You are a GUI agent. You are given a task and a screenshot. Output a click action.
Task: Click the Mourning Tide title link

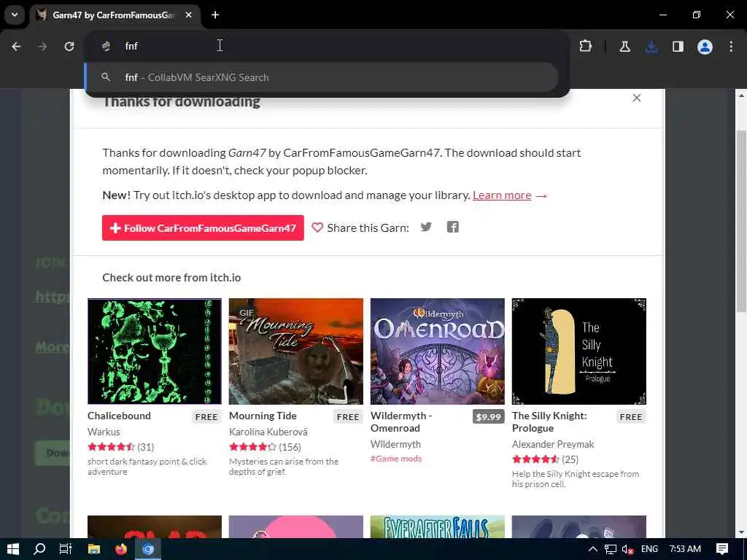[263, 416]
